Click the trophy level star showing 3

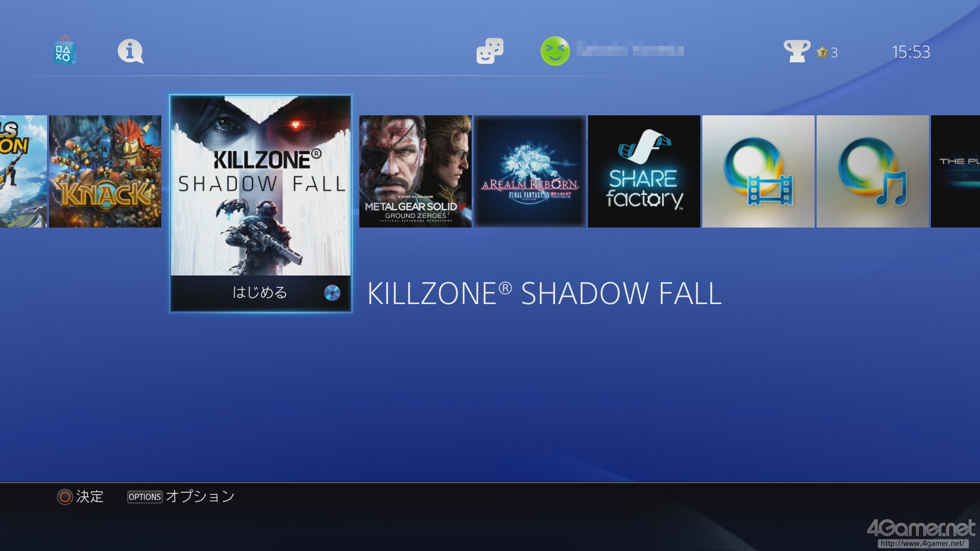[827, 52]
